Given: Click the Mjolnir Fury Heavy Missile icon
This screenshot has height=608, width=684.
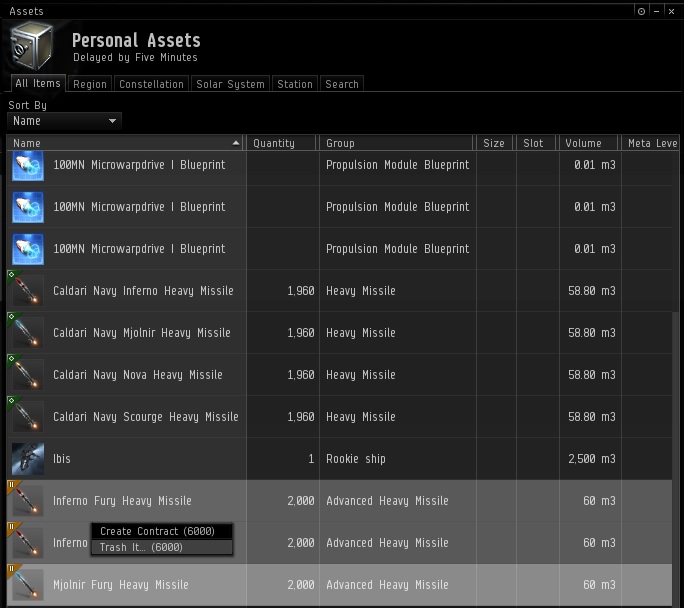Looking at the screenshot, I should pos(28,584).
